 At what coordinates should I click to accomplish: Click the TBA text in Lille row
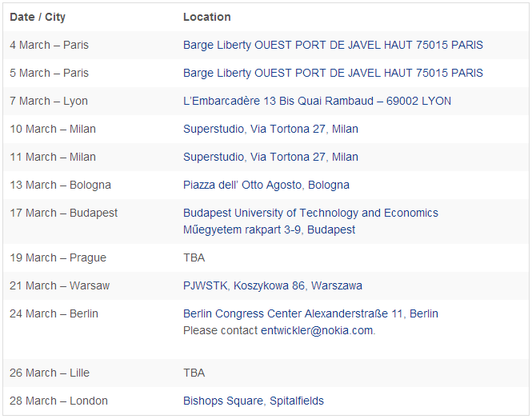[x=194, y=373]
